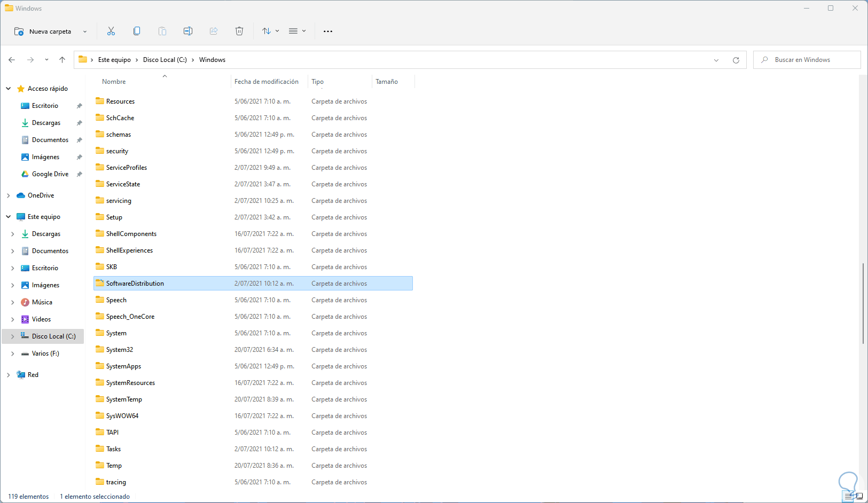Click the Speech_OneCore folder icon

[x=100, y=316]
